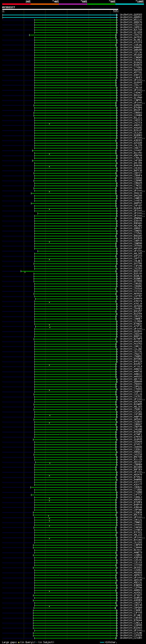The image size is (146, 644).
Task: Open UniRef100_A5N768 label
Action: (x=131, y=156)
